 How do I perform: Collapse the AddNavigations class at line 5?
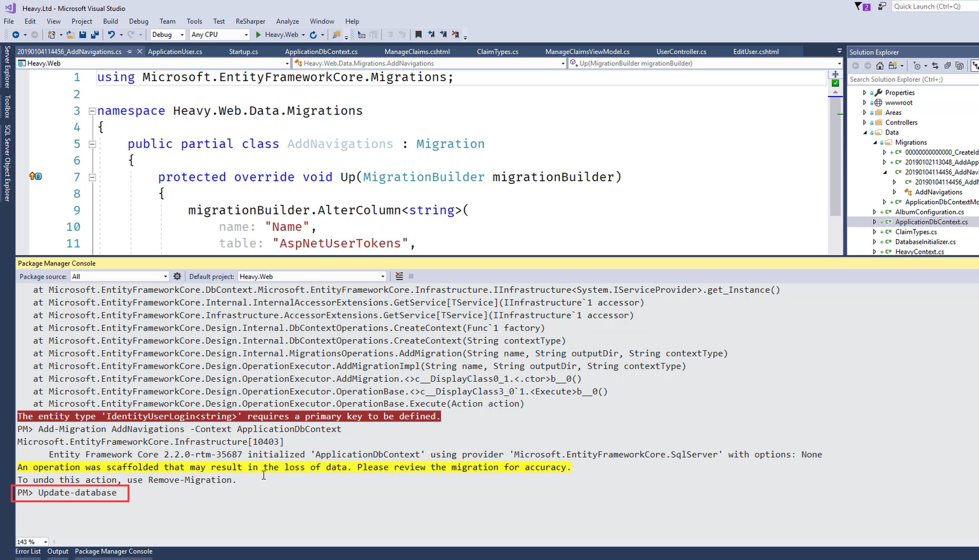coord(92,144)
